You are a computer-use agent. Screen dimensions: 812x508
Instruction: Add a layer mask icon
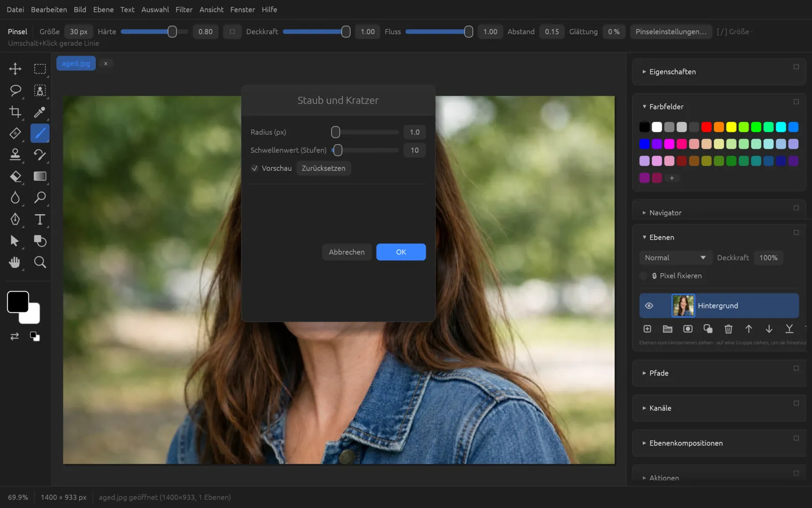click(688, 329)
